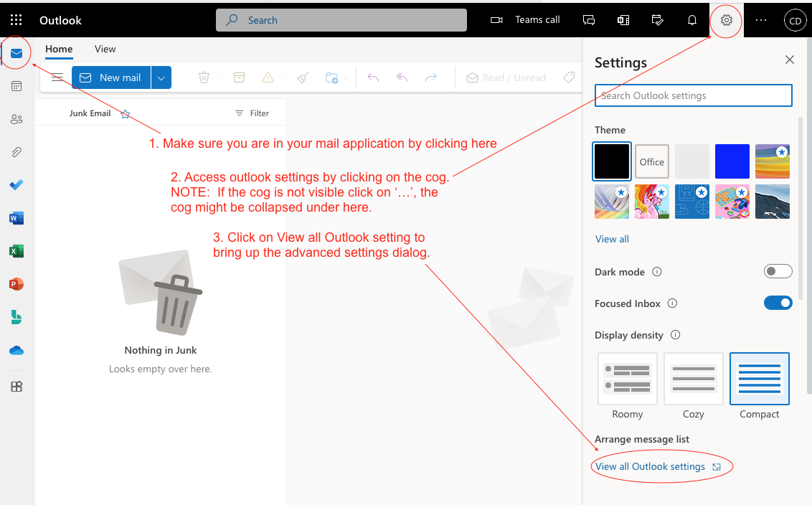Open the Calendar icon in left sidebar
812x505 pixels.
(x=16, y=86)
